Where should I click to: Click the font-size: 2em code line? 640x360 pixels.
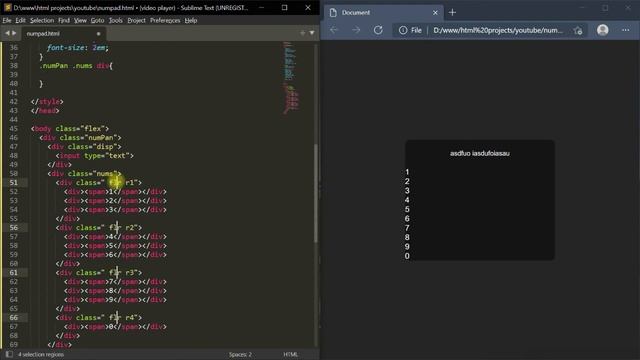click(78, 48)
